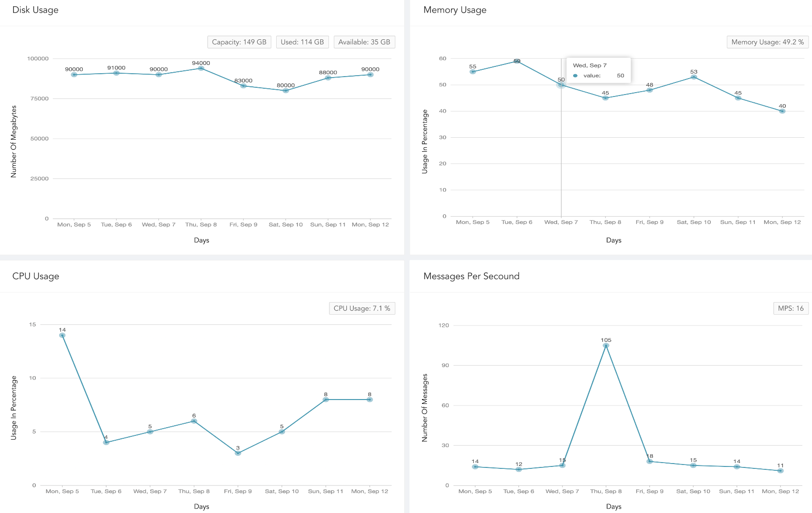Select the Available: 35 GB badge
Image resolution: width=812 pixels, height=513 pixels.
(364, 42)
